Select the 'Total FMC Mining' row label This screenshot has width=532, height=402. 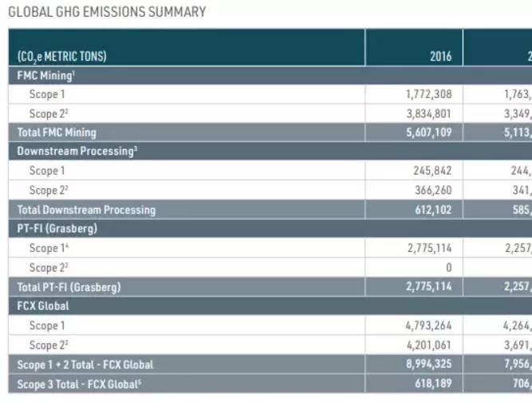[x=57, y=132]
